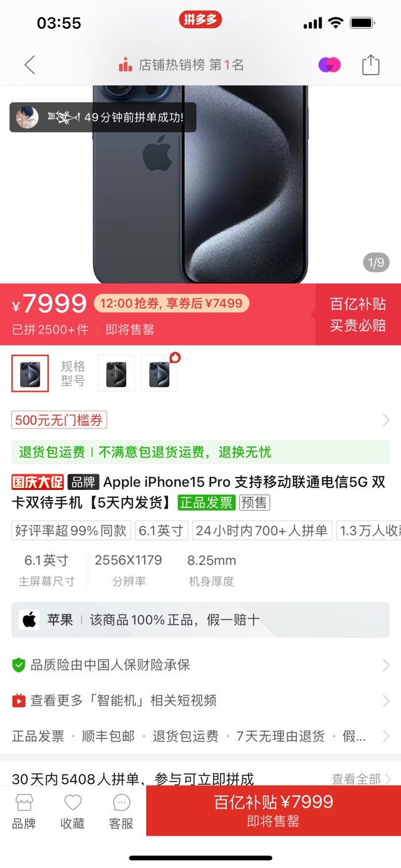Open the share icon at top right
The image size is (401, 868).
pyautogui.click(x=371, y=65)
